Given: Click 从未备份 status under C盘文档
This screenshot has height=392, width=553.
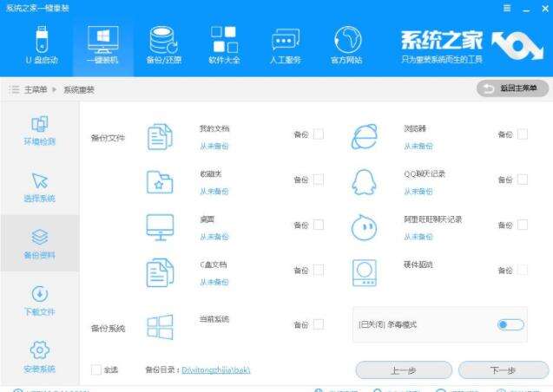Looking at the screenshot, I should pyautogui.click(x=214, y=282).
